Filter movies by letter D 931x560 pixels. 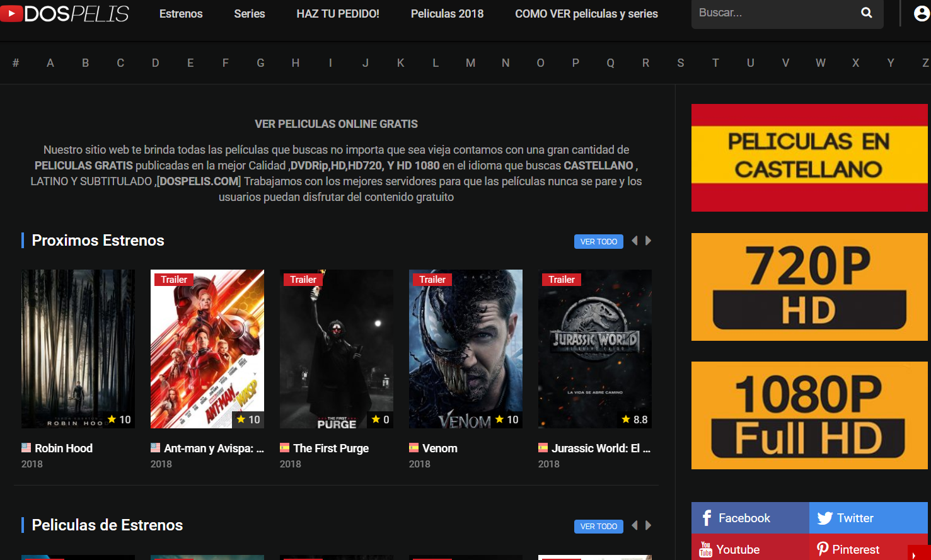pos(155,63)
